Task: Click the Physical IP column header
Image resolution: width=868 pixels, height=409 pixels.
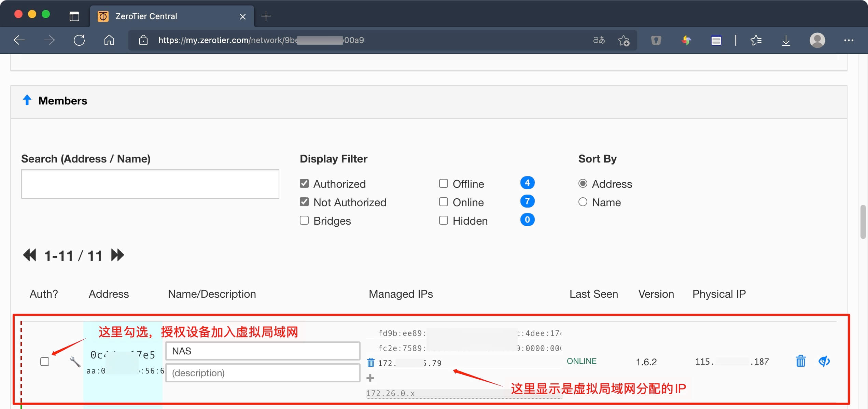Action: [719, 294]
